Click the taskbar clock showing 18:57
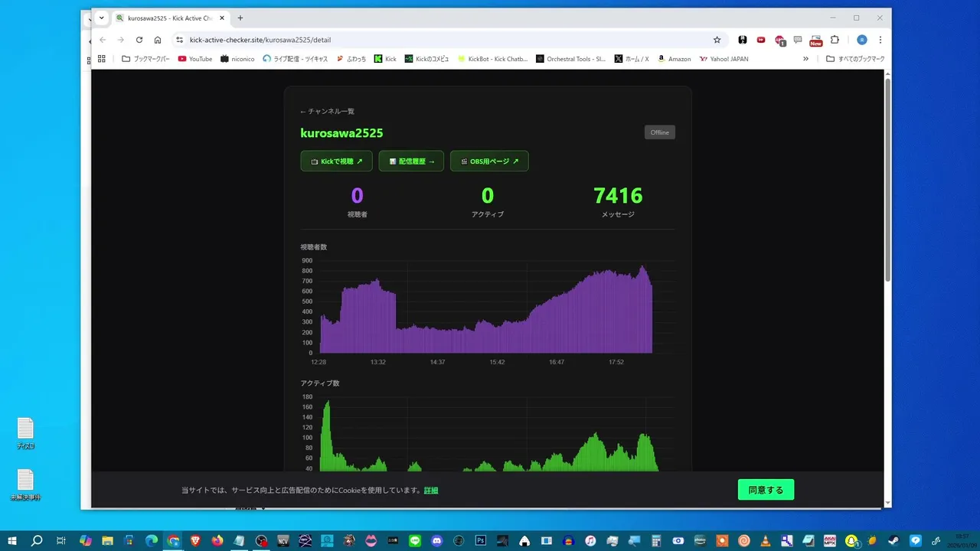Image resolution: width=980 pixels, height=551 pixels. pos(962,540)
